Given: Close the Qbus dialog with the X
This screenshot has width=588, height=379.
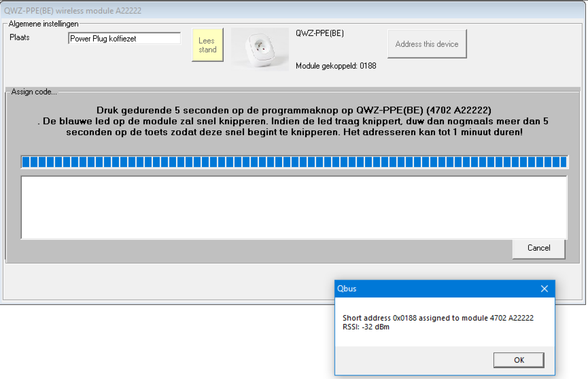Looking at the screenshot, I should coord(544,288).
